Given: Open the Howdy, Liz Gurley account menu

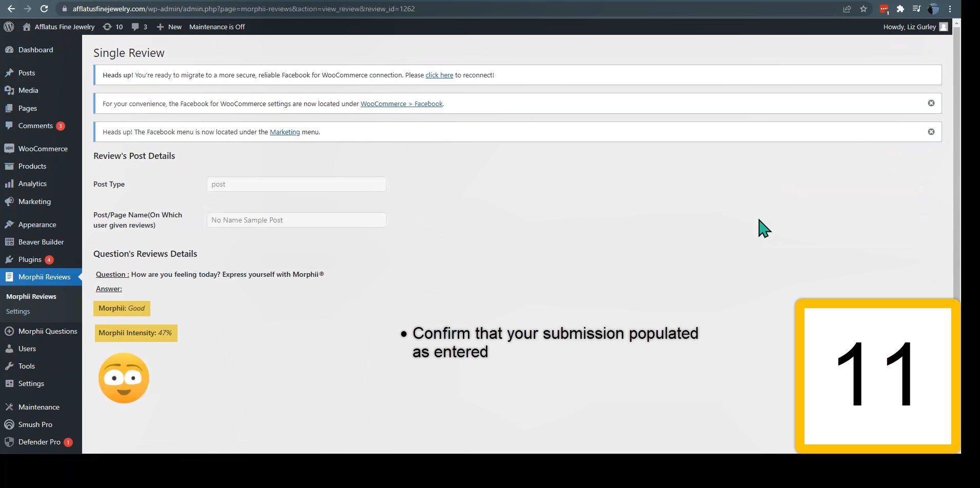Looking at the screenshot, I should [915, 27].
